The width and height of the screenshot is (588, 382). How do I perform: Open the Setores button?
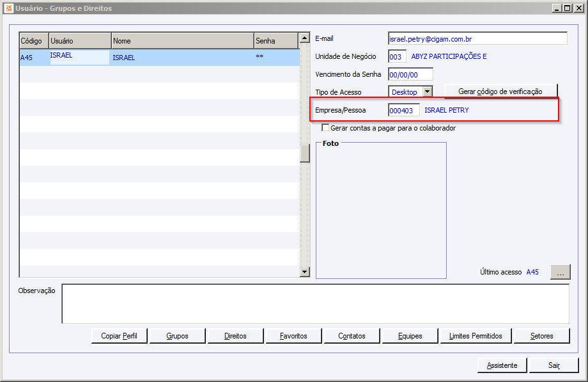click(541, 336)
